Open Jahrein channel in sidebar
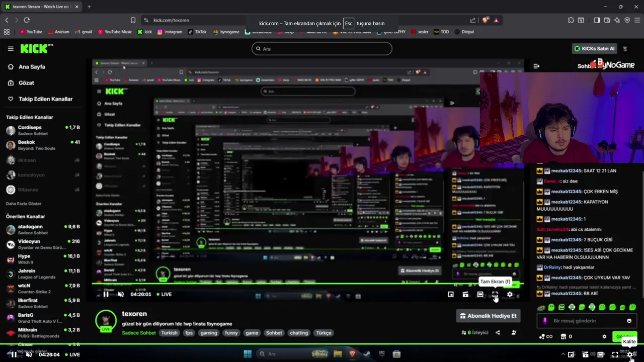The width and height of the screenshot is (644, 362). pos(43,274)
